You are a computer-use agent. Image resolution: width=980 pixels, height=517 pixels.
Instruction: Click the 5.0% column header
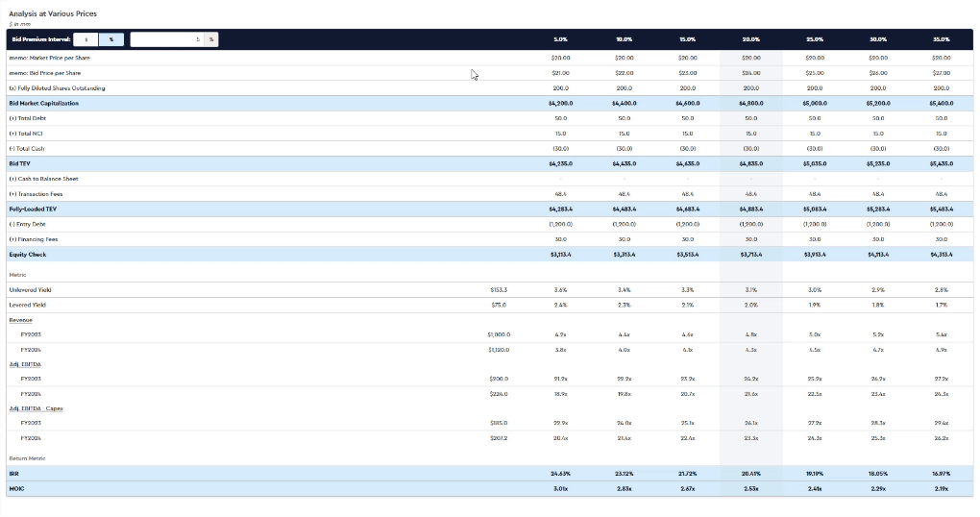(561, 39)
